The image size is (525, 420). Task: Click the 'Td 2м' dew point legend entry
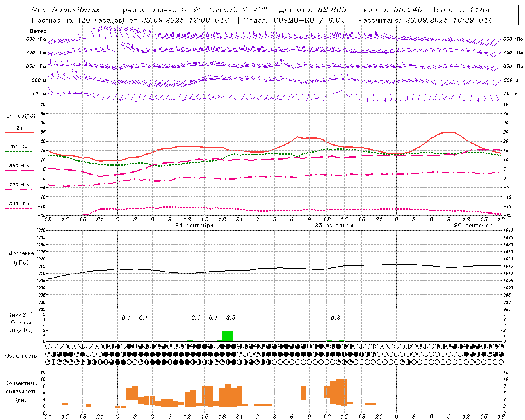coord(19,147)
